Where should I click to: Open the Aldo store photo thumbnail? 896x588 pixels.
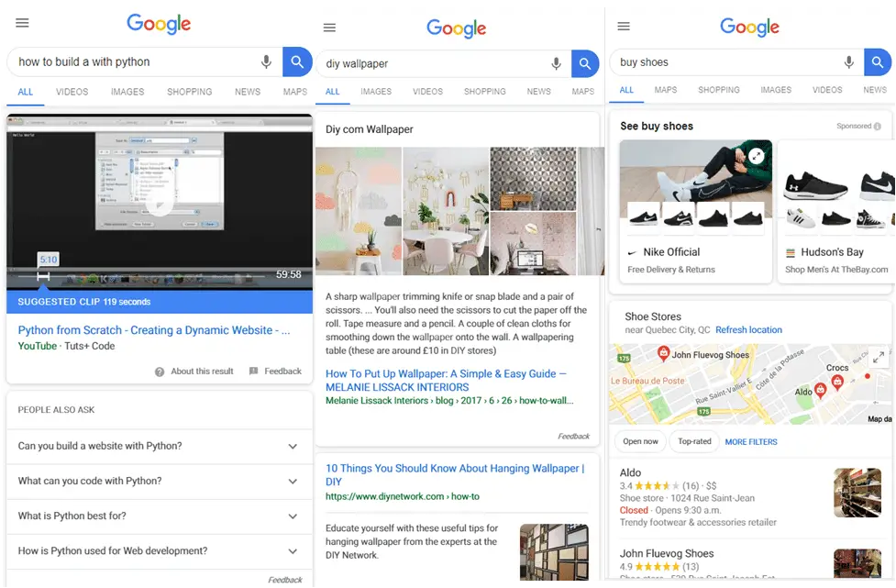pyautogui.click(x=857, y=493)
